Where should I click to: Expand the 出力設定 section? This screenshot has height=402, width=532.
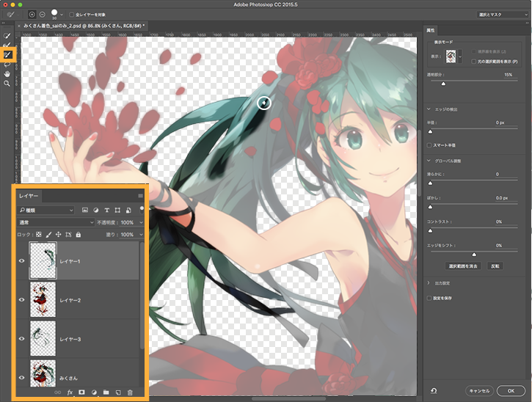point(429,283)
